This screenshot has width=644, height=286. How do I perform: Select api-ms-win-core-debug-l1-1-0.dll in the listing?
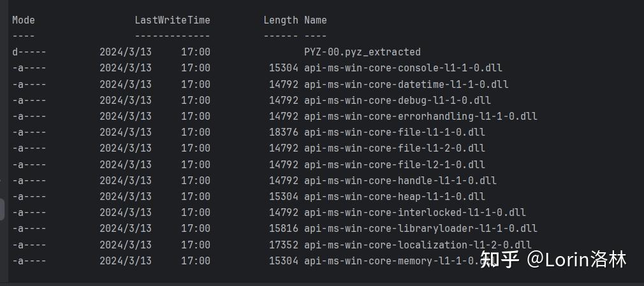pos(397,100)
